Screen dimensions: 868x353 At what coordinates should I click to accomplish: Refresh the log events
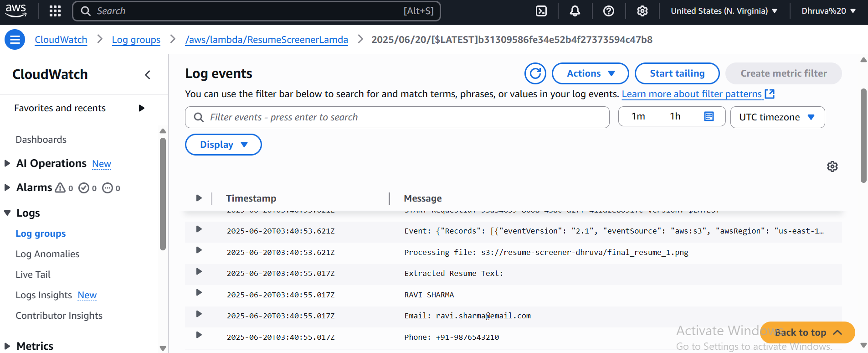coord(535,73)
